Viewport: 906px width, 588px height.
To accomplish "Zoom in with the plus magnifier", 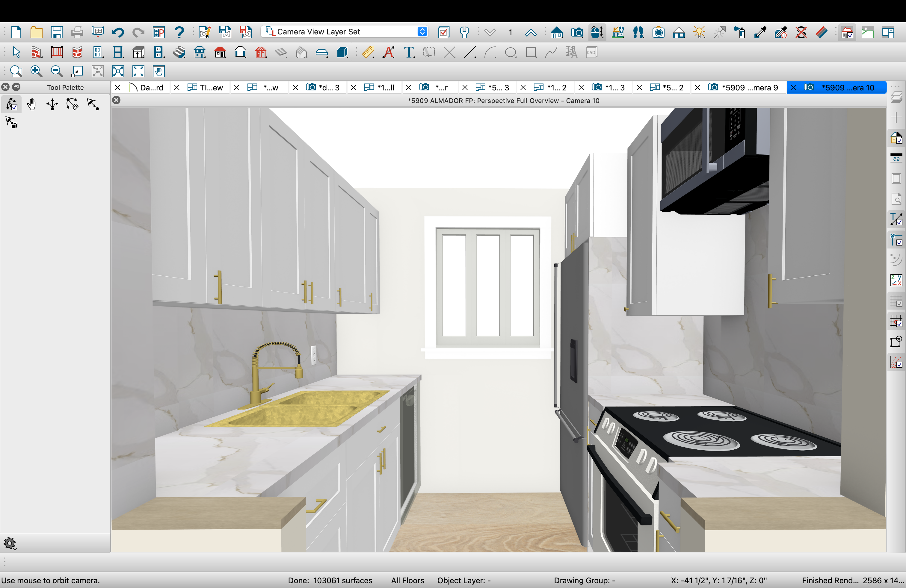I will (37, 71).
